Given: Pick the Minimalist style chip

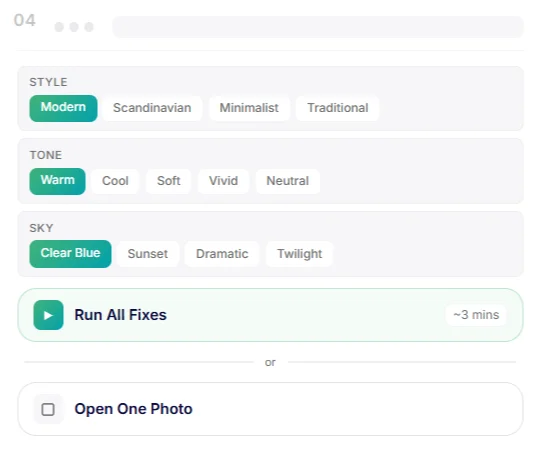Looking at the screenshot, I should (x=249, y=108).
